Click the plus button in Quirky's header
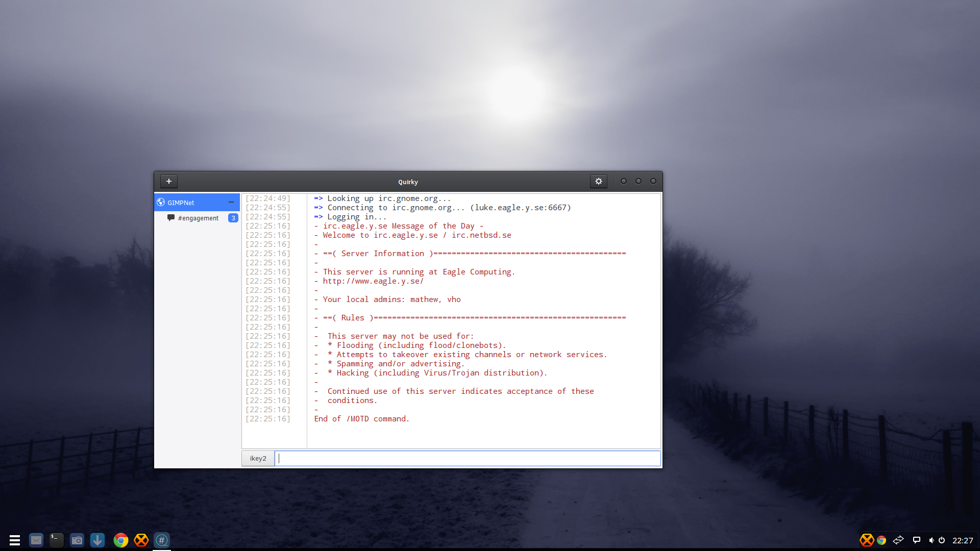The height and width of the screenshot is (551, 980). click(x=169, y=181)
